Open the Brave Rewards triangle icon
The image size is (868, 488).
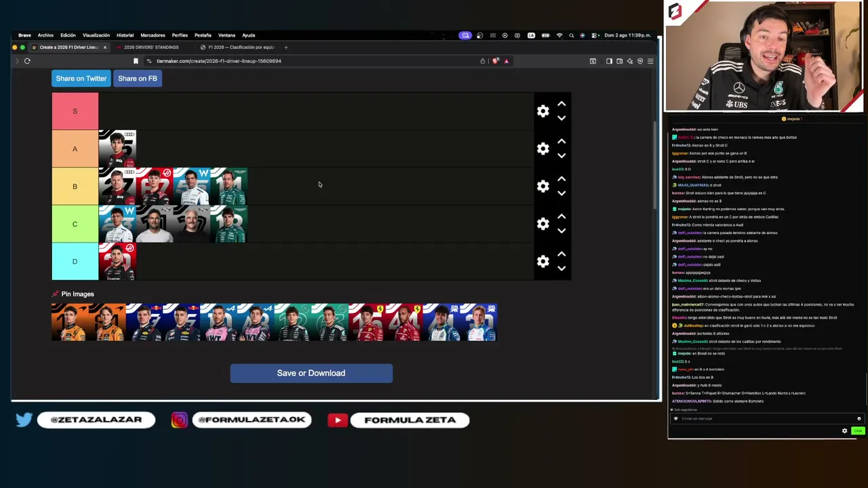[506, 61]
